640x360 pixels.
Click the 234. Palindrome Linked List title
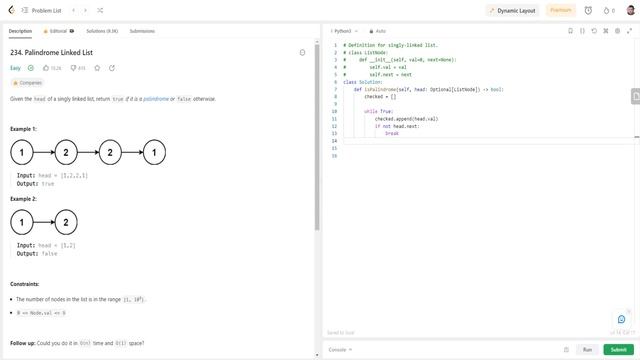pyautogui.click(x=51, y=53)
